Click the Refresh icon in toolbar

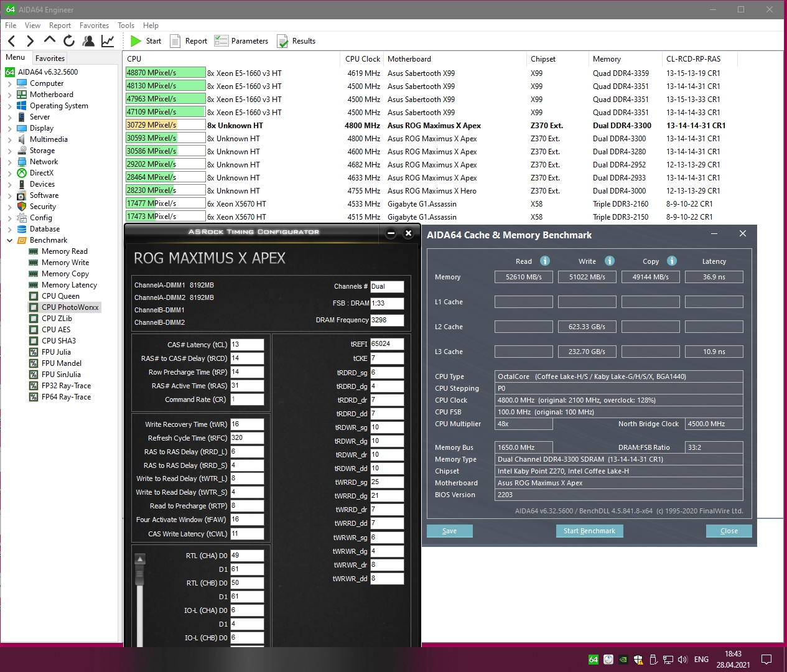click(68, 41)
